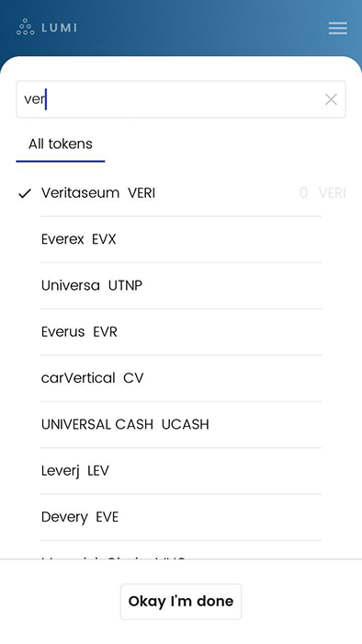Enable the Universa UTNP token
This screenshot has width=362, height=644.
point(181,285)
